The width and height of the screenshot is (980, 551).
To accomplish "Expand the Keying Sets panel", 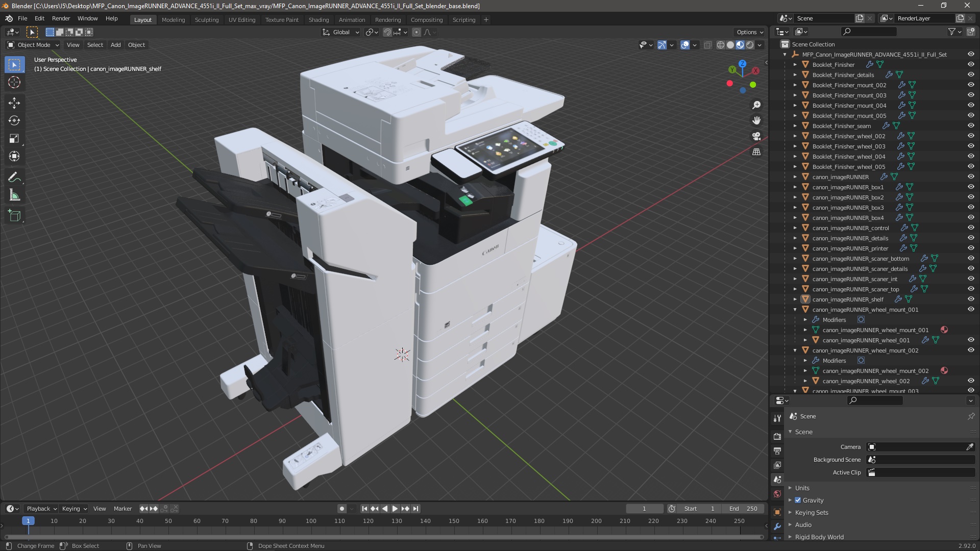I will tap(811, 513).
